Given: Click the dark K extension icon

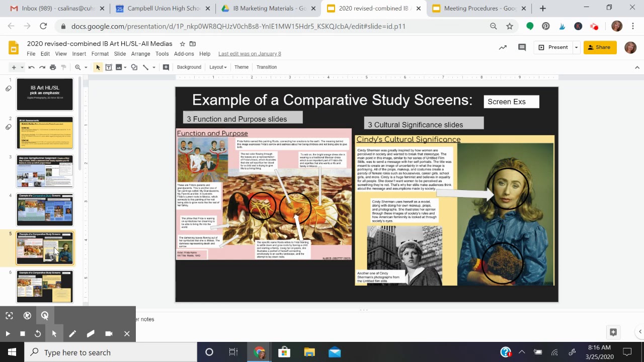Looking at the screenshot, I should 578,26.
